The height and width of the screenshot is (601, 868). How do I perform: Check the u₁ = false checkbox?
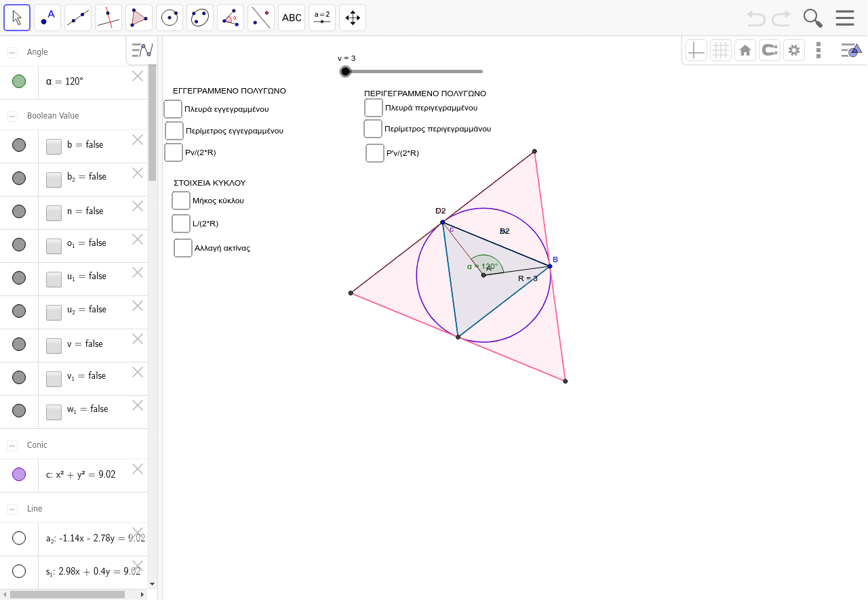point(54,279)
